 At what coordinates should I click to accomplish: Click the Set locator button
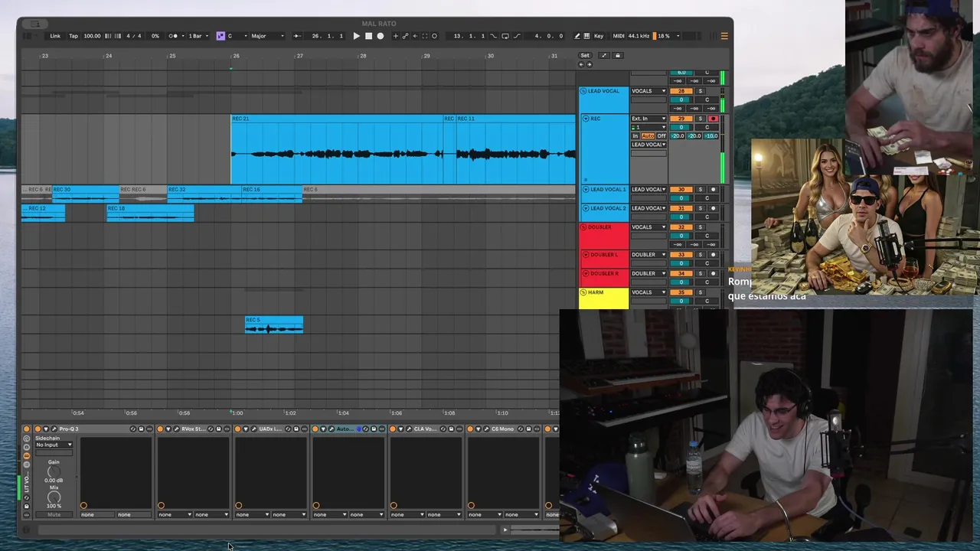585,55
